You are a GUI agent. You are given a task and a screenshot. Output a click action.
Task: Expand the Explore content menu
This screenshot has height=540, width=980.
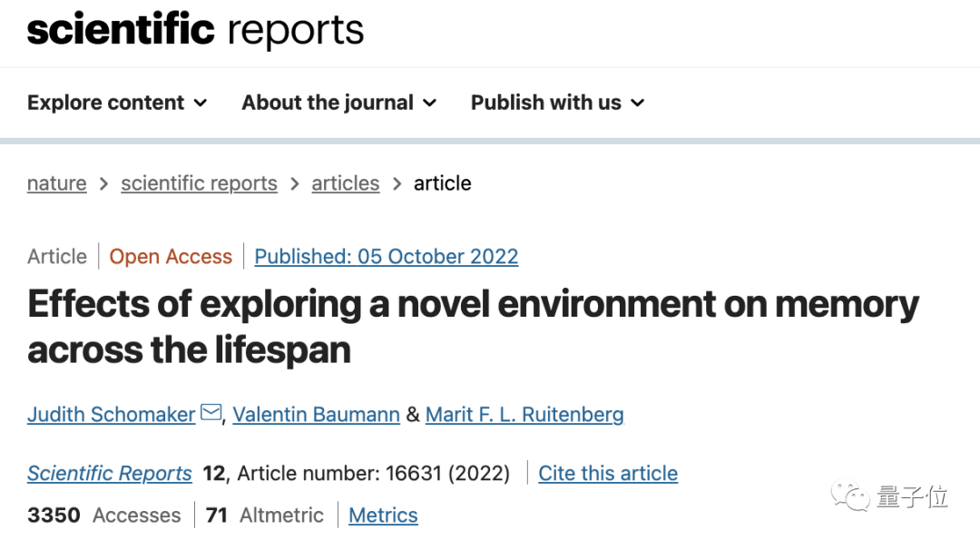tap(117, 103)
